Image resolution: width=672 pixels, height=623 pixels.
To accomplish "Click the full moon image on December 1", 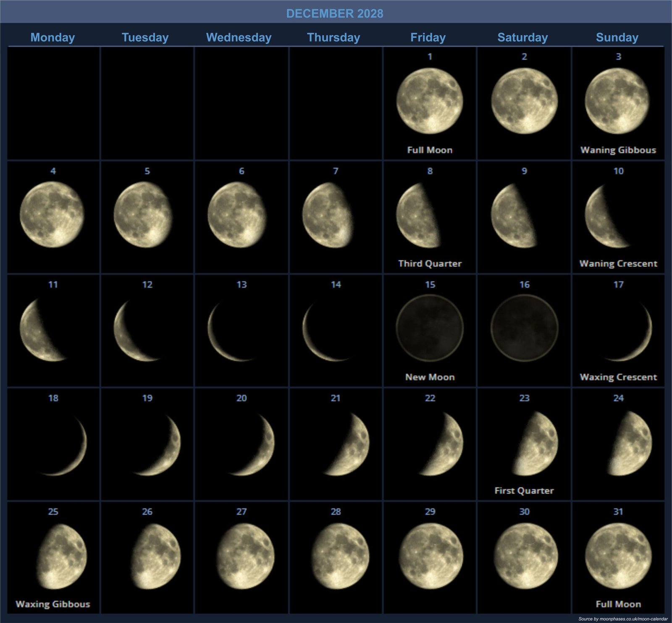I will click(430, 101).
